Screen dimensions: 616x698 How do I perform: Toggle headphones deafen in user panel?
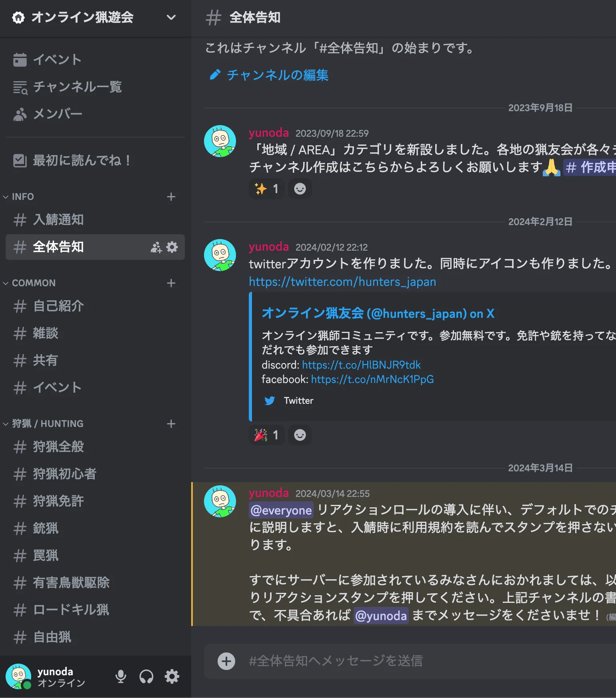[x=146, y=676]
